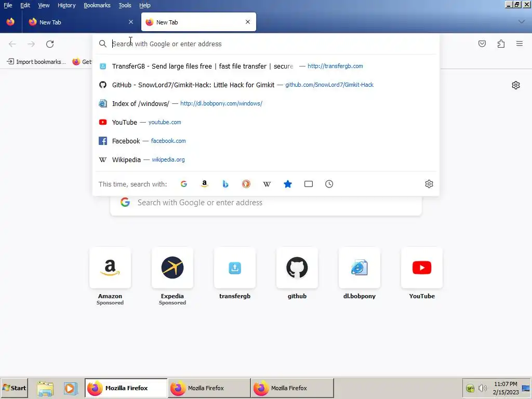The image size is (532, 399).
Task: Search this time with Bing icon
Action: pos(225,184)
